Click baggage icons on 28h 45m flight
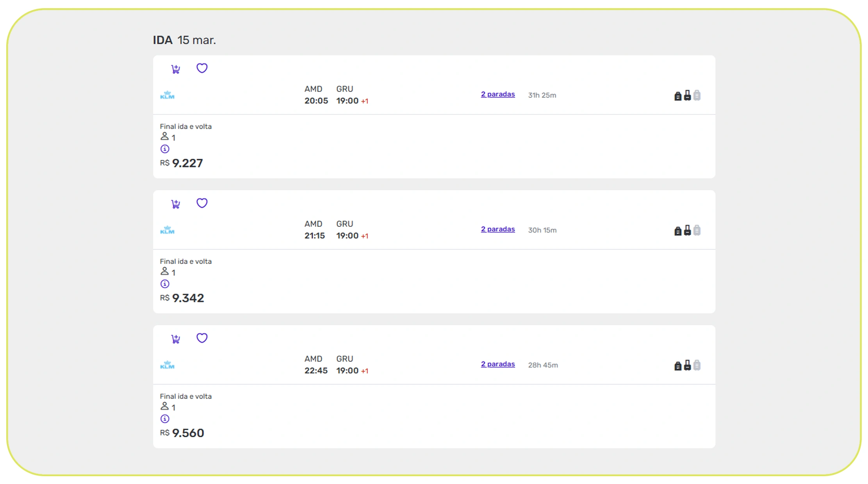 (687, 365)
